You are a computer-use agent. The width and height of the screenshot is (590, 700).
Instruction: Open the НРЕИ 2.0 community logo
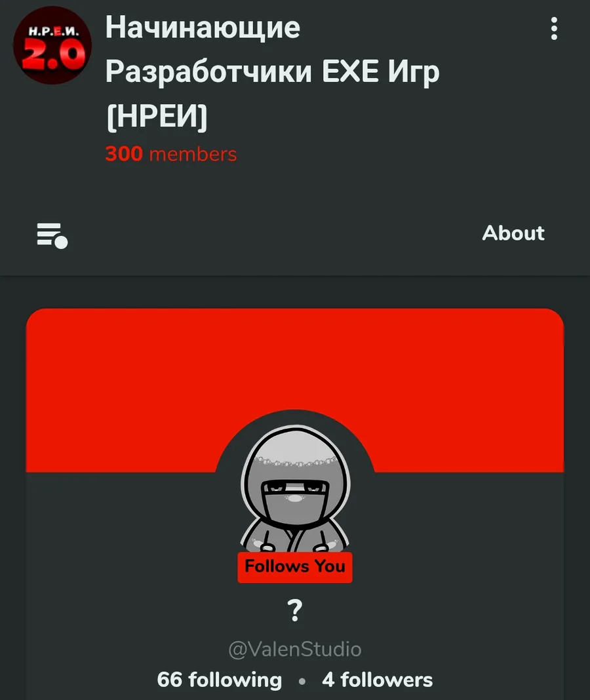[x=52, y=45]
